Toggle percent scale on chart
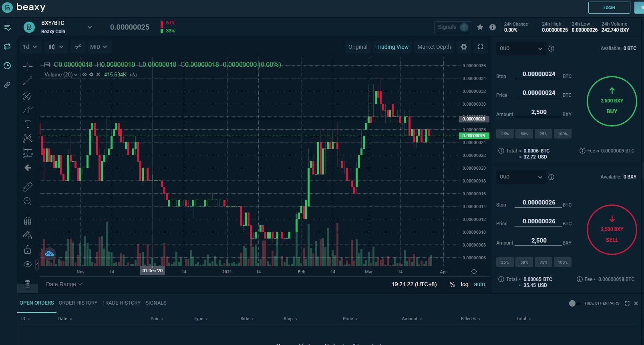 coord(452,284)
